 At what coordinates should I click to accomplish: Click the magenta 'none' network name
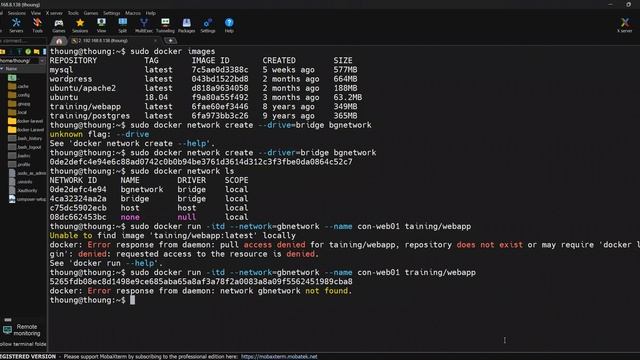point(130,217)
